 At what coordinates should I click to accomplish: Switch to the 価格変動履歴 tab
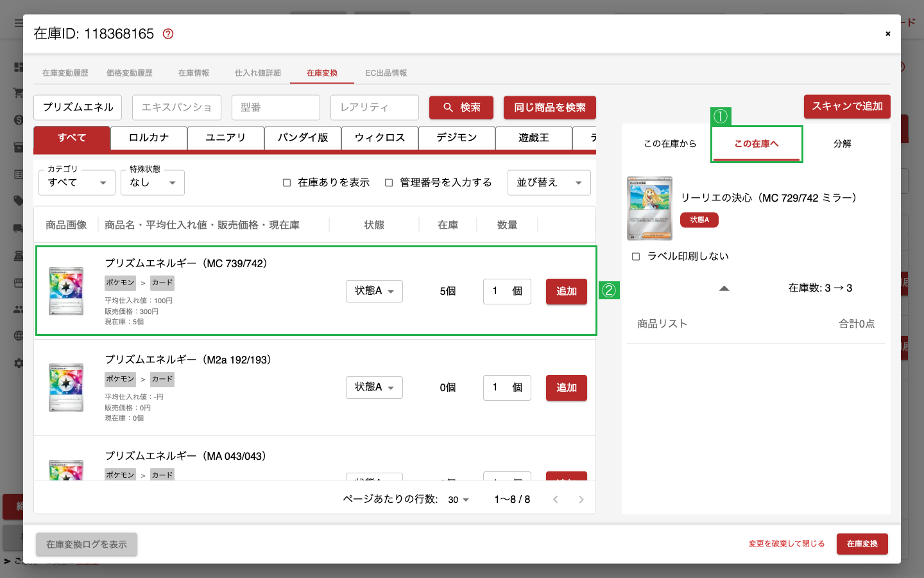[x=130, y=73]
